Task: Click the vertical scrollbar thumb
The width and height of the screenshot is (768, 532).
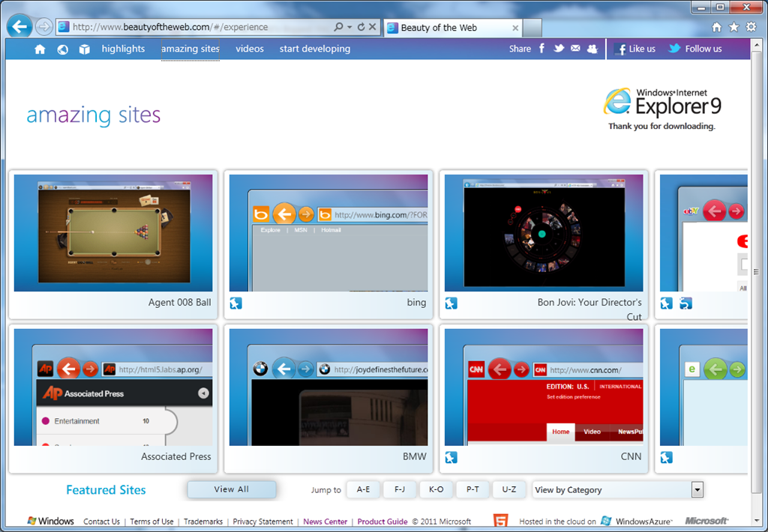Action: (x=757, y=272)
